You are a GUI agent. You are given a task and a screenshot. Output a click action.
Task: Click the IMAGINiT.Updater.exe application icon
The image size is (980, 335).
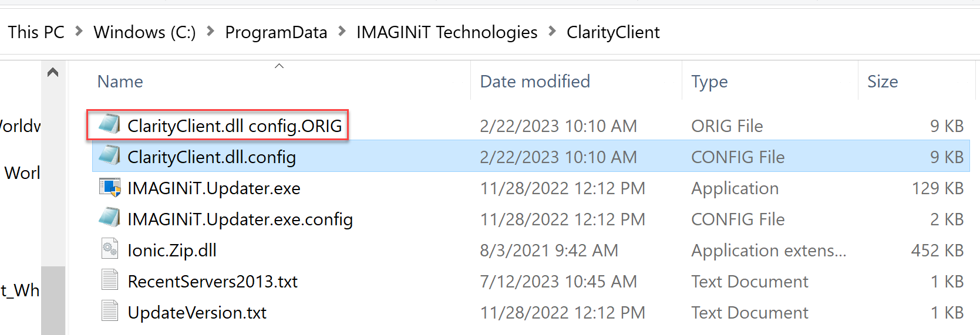[110, 187]
